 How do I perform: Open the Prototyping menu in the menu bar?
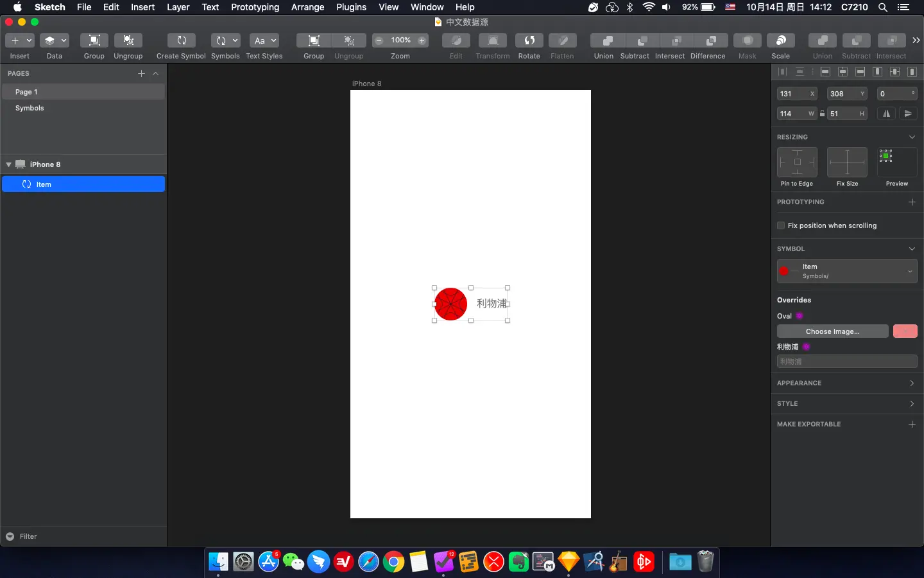point(255,7)
